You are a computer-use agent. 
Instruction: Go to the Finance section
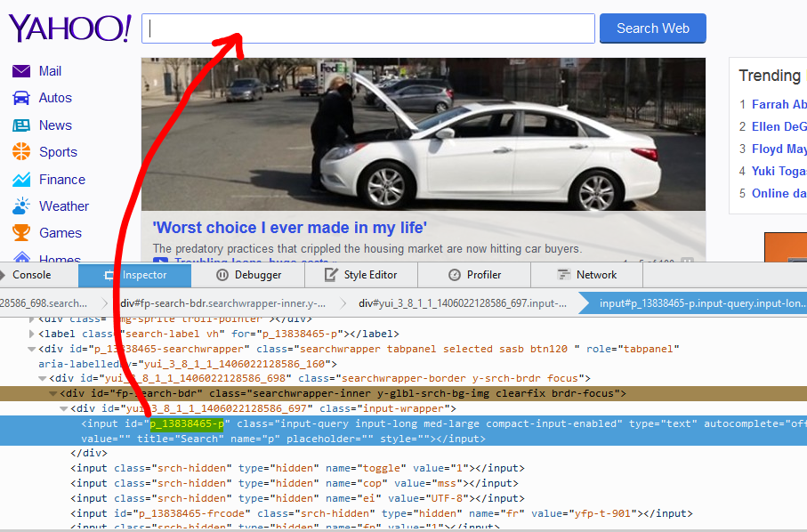[62, 180]
